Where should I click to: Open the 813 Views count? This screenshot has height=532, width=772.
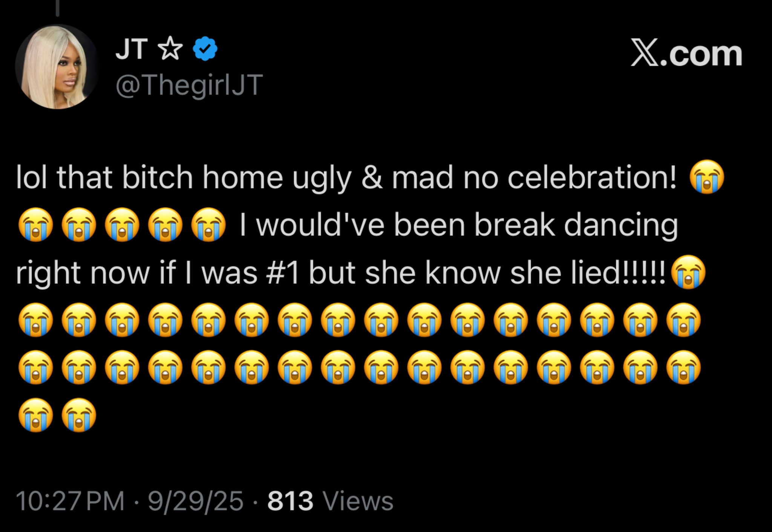330,501
